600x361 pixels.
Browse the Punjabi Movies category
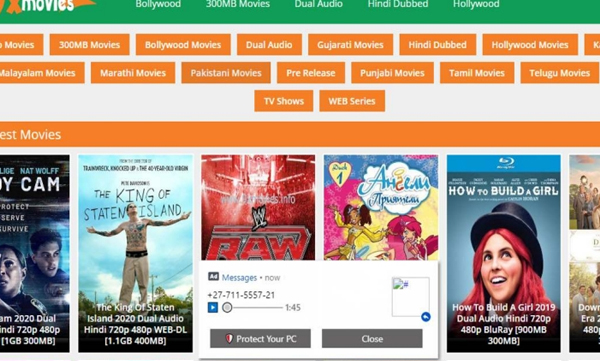[392, 73]
